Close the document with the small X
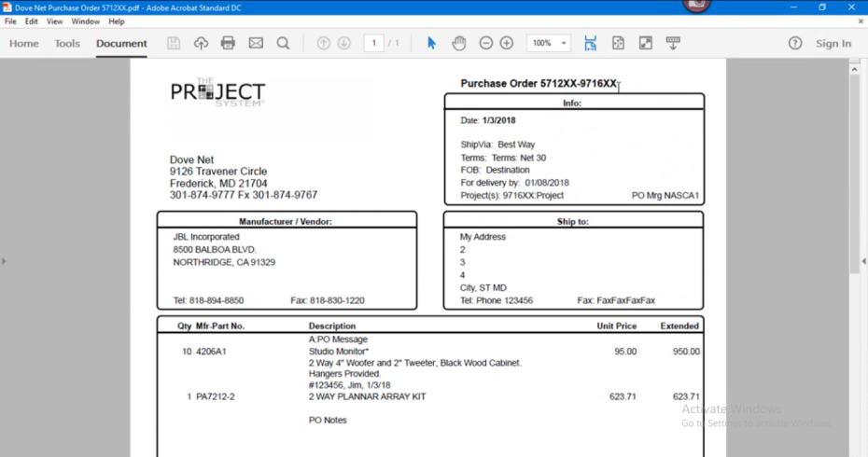The height and width of the screenshot is (457, 868). tap(861, 21)
